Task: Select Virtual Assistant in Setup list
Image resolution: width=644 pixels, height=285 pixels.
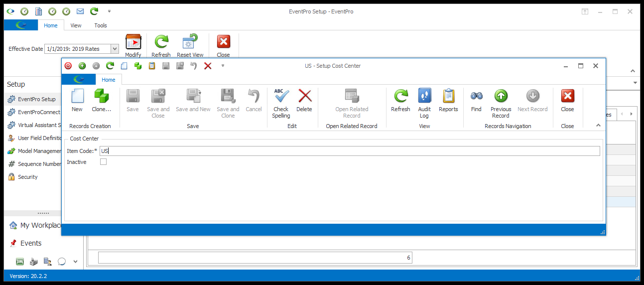Action: pyautogui.click(x=33, y=125)
